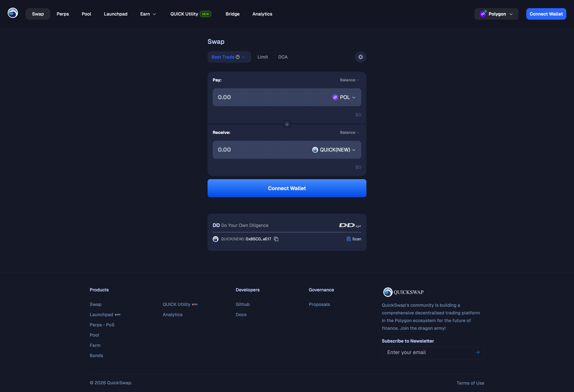Expand the Earn menu

coord(148,14)
